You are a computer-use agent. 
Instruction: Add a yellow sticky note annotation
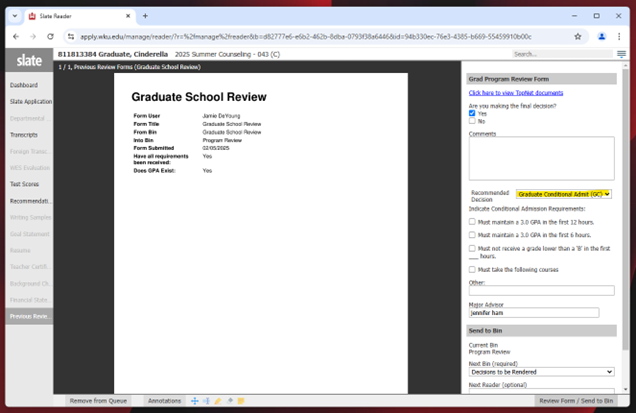click(x=240, y=401)
